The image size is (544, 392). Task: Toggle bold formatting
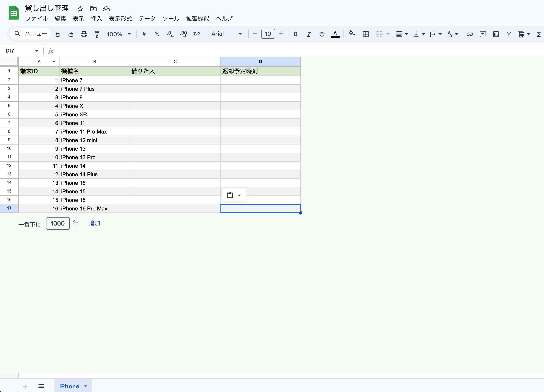(x=295, y=34)
